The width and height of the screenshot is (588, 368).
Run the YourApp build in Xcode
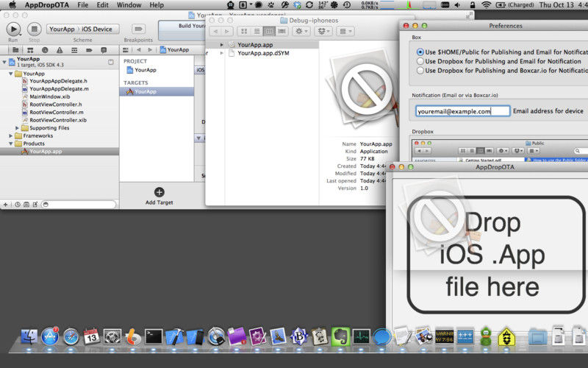click(13, 29)
